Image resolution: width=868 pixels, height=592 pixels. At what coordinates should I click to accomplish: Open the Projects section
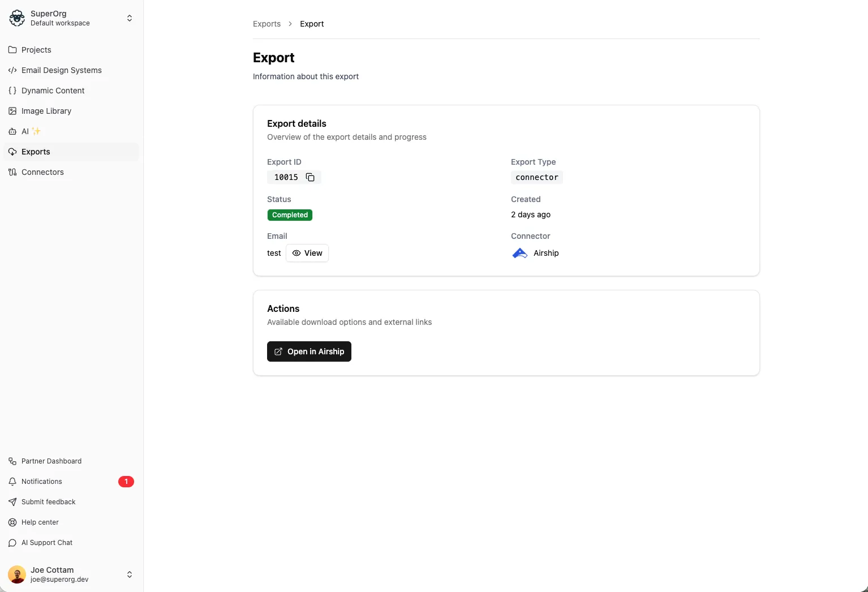pyautogui.click(x=36, y=50)
